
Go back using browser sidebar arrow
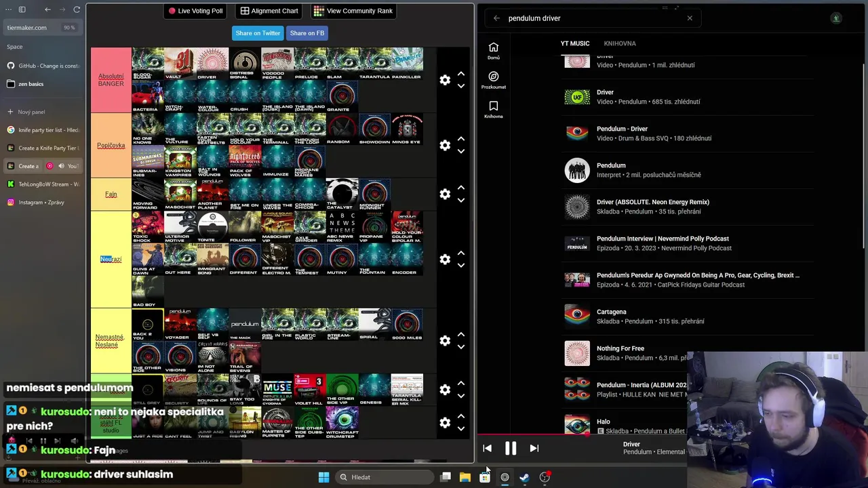point(47,9)
